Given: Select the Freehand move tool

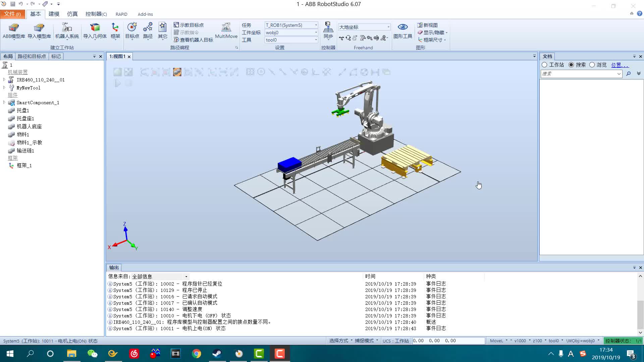Looking at the screenshot, I should [x=341, y=38].
